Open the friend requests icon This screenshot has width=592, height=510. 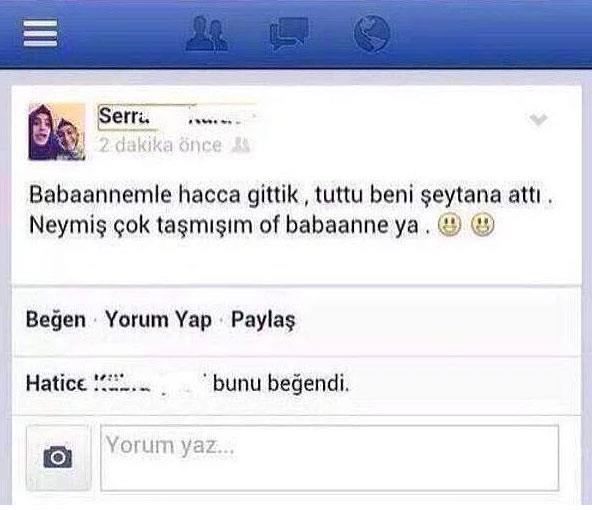point(207,33)
